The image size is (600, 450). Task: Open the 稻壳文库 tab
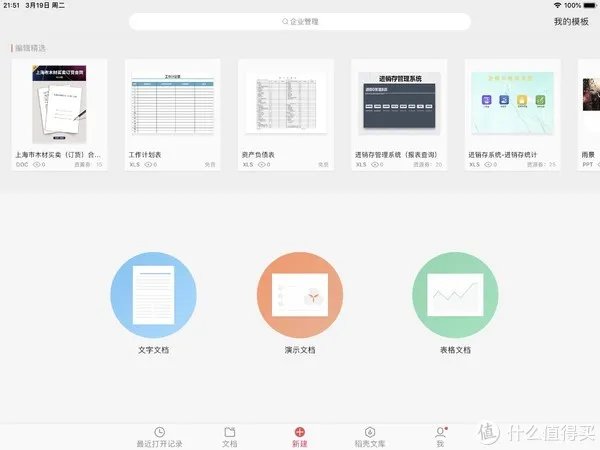pos(370,437)
